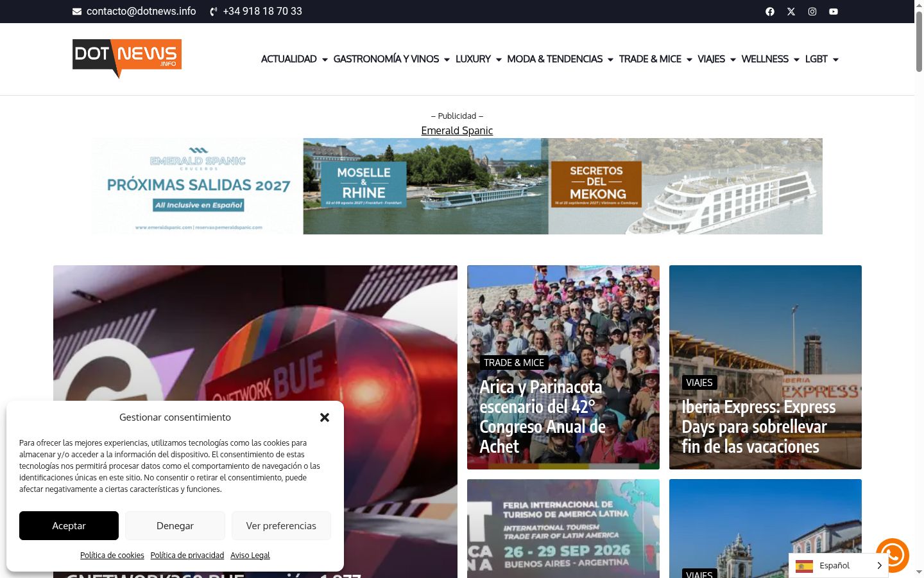924x578 pixels.
Task: Expand the ACTUALIDAD dropdown arrow
Action: (x=325, y=60)
